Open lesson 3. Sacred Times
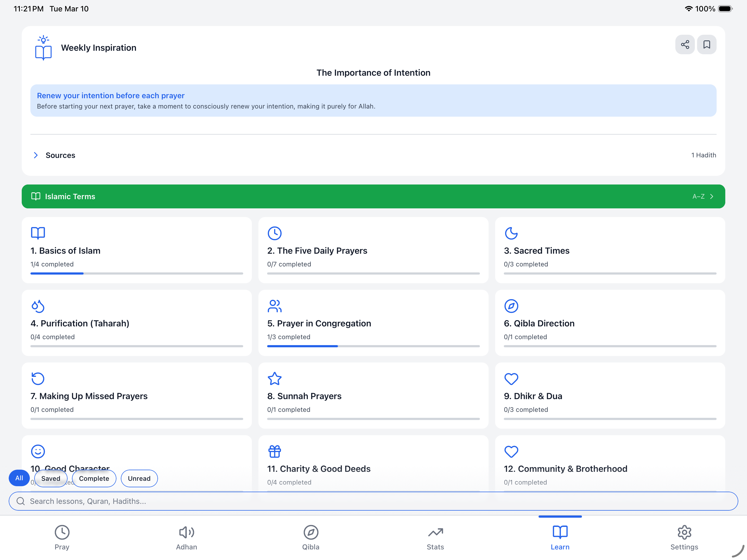Viewport: 747px width, 560px height. coord(610,250)
